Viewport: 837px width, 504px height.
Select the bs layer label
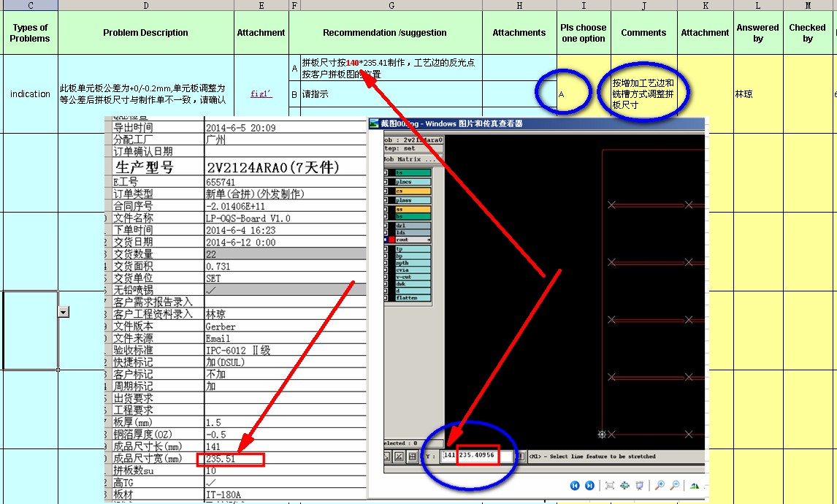pos(413,216)
